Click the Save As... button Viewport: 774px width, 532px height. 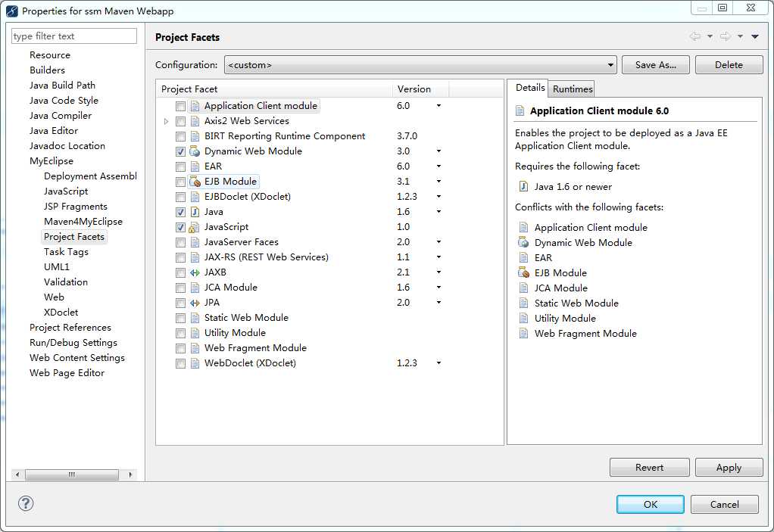click(x=656, y=65)
